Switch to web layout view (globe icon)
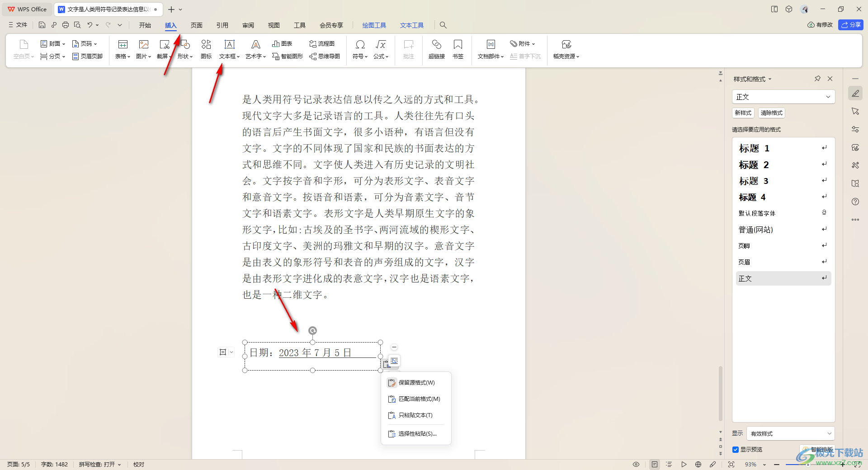868x470 pixels. (698, 465)
